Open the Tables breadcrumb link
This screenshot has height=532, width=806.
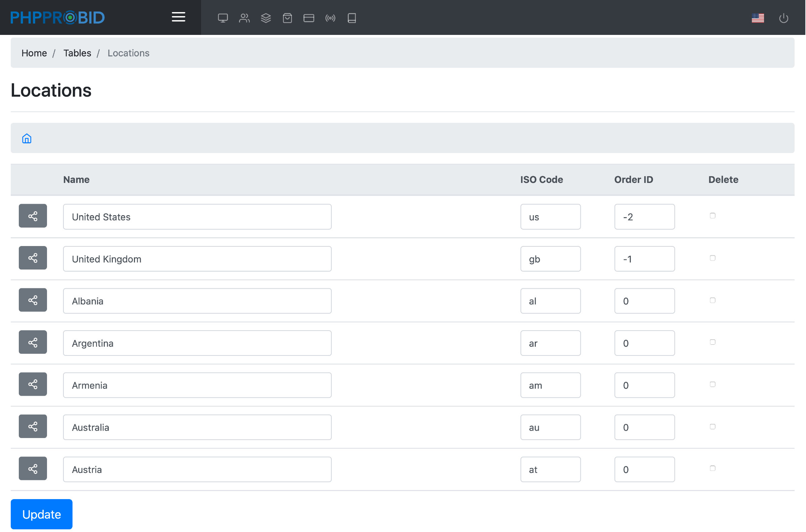(77, 53)
